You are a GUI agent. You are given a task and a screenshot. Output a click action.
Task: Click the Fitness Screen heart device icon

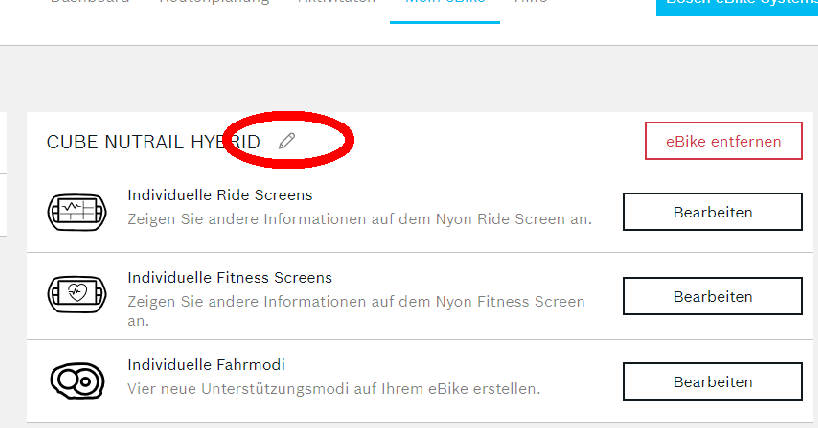point(76,295)
